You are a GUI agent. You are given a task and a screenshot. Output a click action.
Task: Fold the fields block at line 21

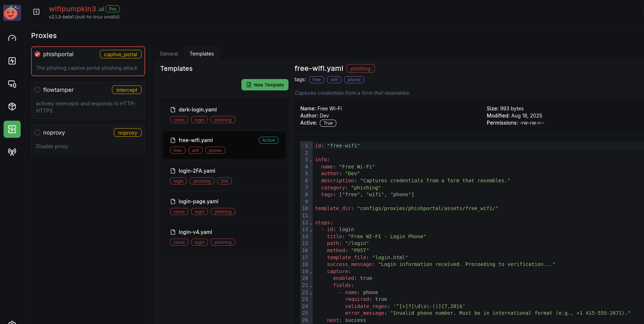coord(311,286)
